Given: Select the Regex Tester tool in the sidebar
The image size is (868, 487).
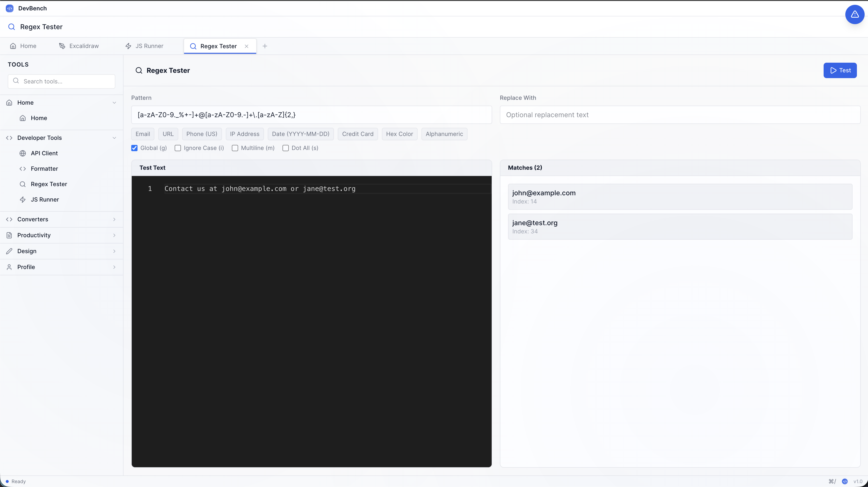Looking at the screenshot, I should coord(49,184).
